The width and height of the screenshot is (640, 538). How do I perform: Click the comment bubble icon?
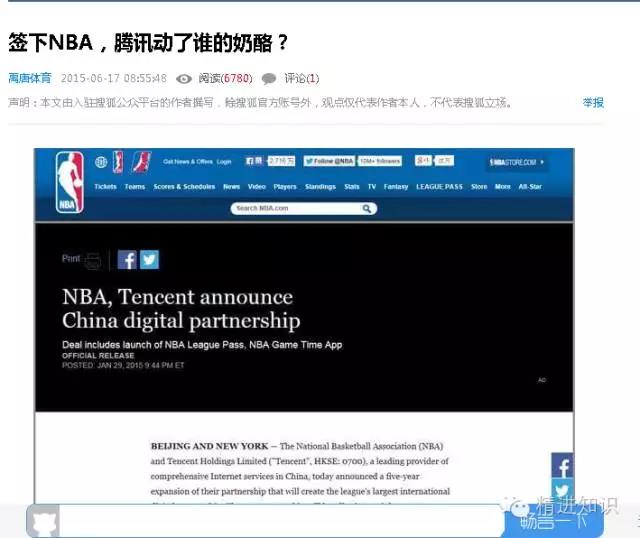269,79
